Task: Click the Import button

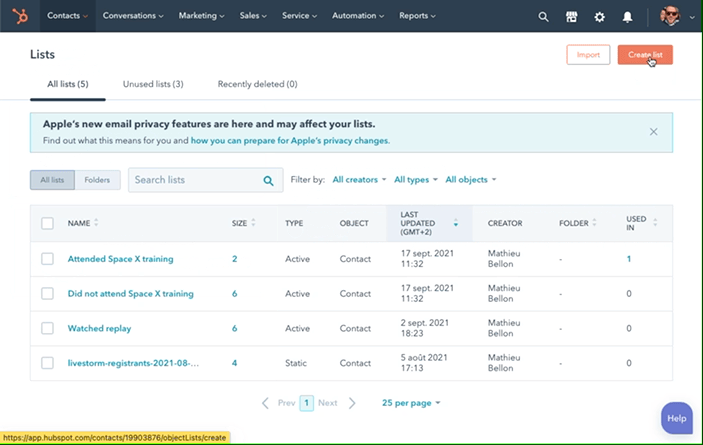Action: click(588, 55)
